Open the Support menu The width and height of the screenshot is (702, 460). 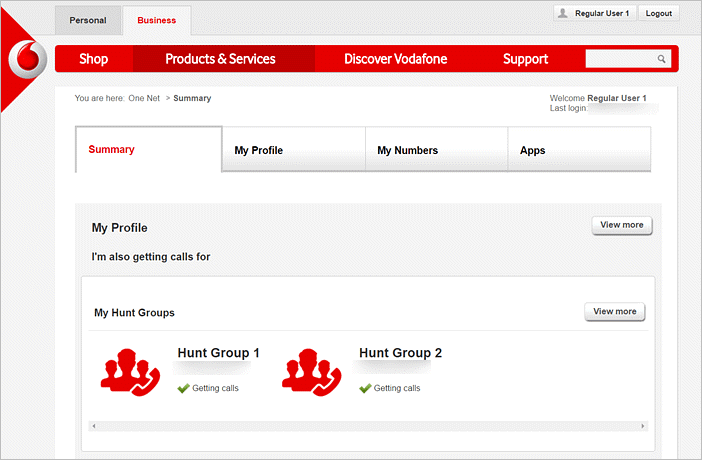pos(525,59)
